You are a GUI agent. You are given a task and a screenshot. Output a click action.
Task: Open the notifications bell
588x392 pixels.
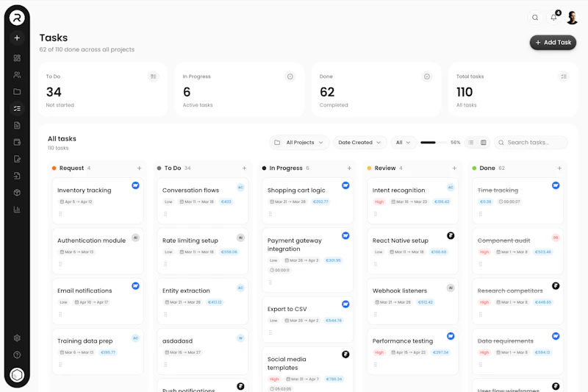coord(553,18)
